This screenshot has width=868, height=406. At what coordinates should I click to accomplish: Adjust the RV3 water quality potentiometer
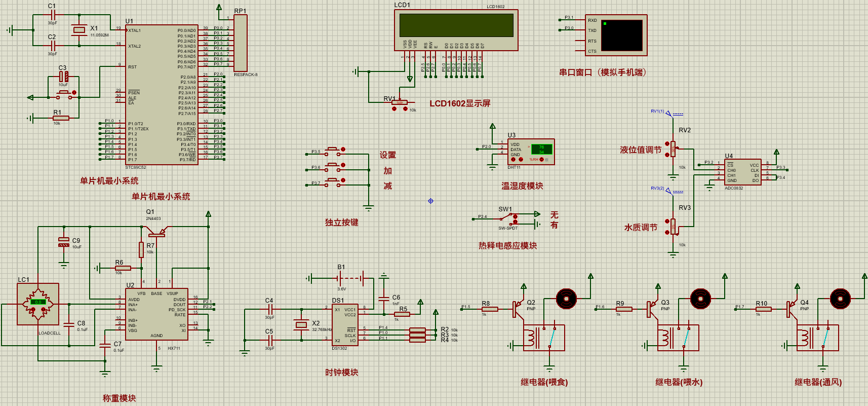coord(673,227)
